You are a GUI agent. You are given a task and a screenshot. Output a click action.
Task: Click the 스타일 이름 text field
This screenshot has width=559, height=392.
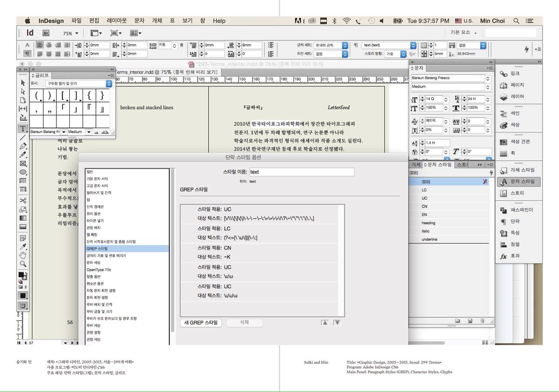tap(302, 172)
